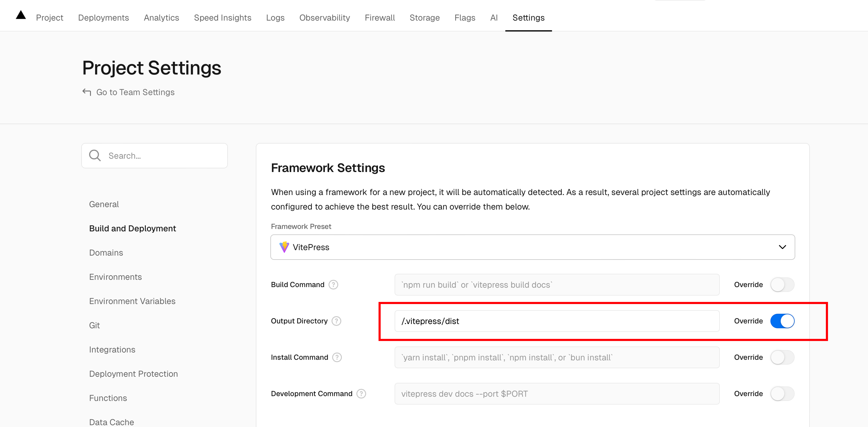Viewport: 868px width, 427px height.
Task: Click the Development Command input field
Action: coord(557,394)
